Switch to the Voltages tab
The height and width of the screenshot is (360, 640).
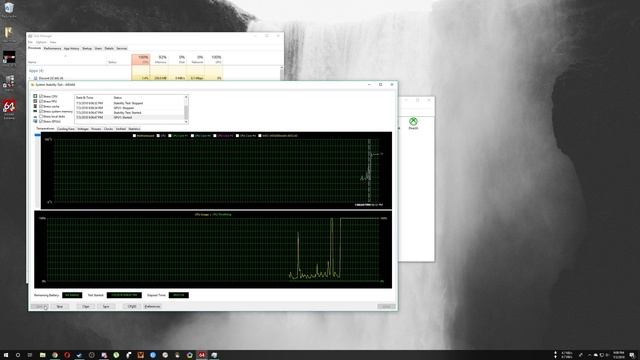pos(83,129)
